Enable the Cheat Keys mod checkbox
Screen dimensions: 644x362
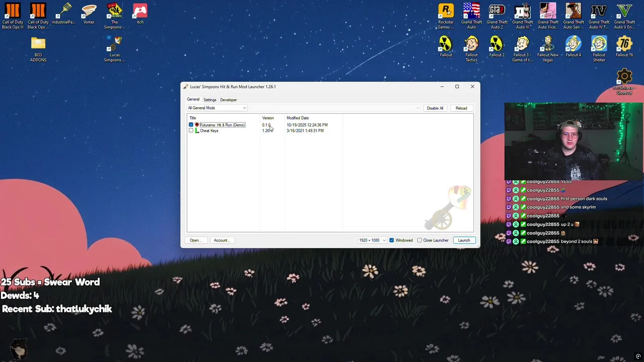(x=191, y=131)
